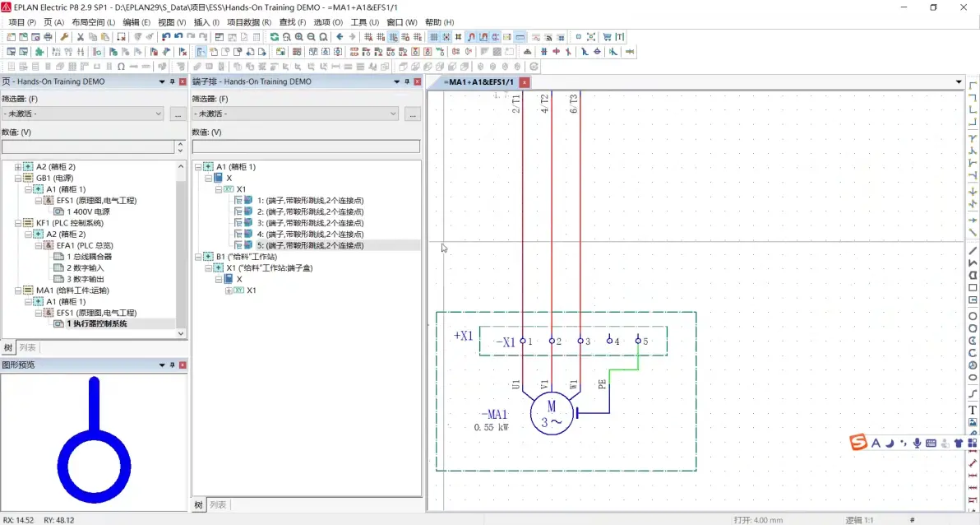
Task: Close the 图形预览 panel
Action: pyautogui.click(x=183, y=365)
